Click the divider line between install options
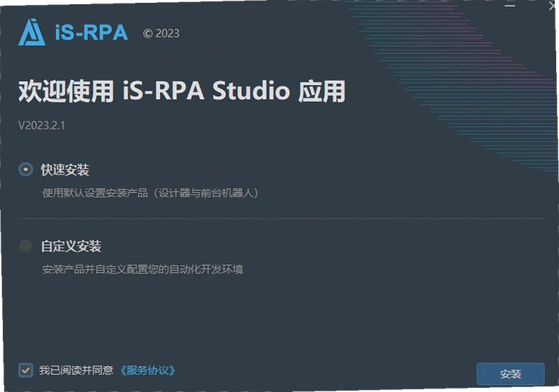The image size is (559, 392). pos(282,219)
